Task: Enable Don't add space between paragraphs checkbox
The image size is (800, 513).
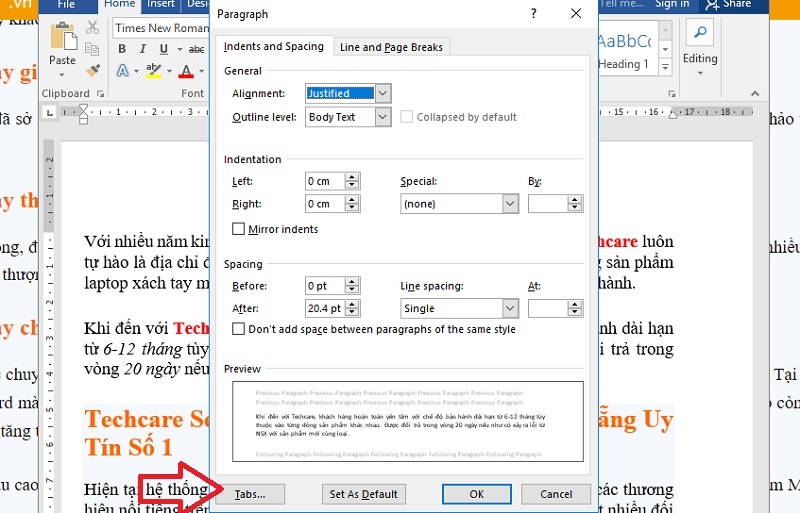Action: coord(238,329)
